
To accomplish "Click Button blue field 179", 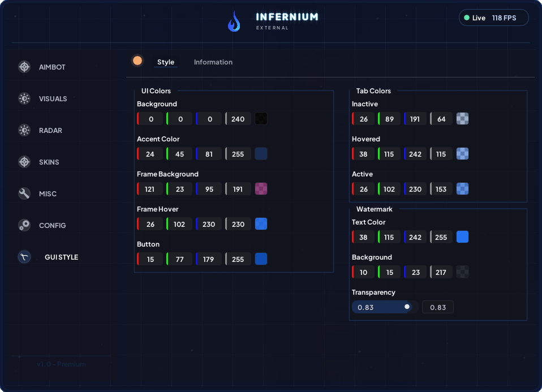I will (x=208, y=259).
